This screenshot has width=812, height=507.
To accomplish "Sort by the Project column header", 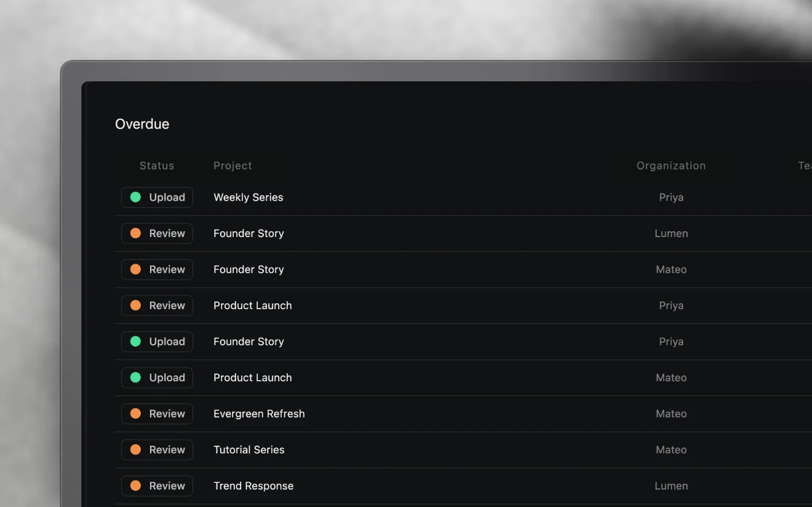I will click(x=233, y=166).
